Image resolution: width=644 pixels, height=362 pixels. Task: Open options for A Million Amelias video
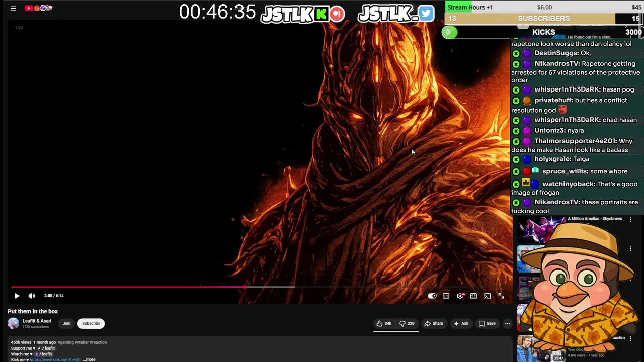pyautogui.click(x=630, y=220)
